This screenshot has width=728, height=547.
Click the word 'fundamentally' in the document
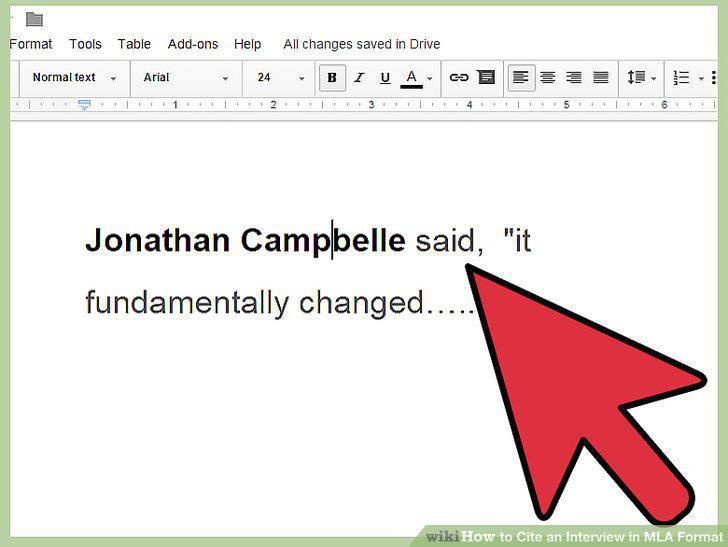point(187,304)
